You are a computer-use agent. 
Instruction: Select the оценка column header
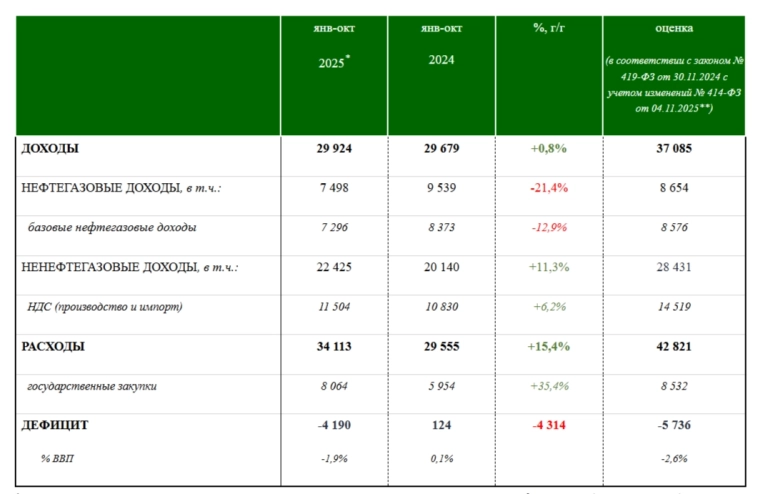[674, 28]
